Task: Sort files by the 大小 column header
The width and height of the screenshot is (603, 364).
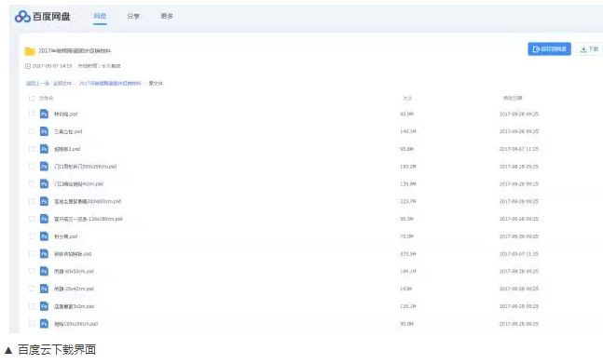Action: pos(407,99)
